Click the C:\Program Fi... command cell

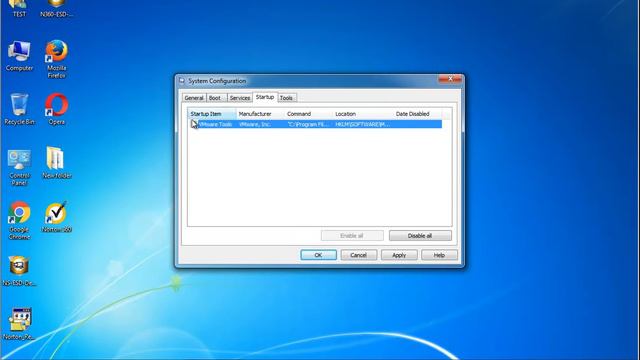308,124
